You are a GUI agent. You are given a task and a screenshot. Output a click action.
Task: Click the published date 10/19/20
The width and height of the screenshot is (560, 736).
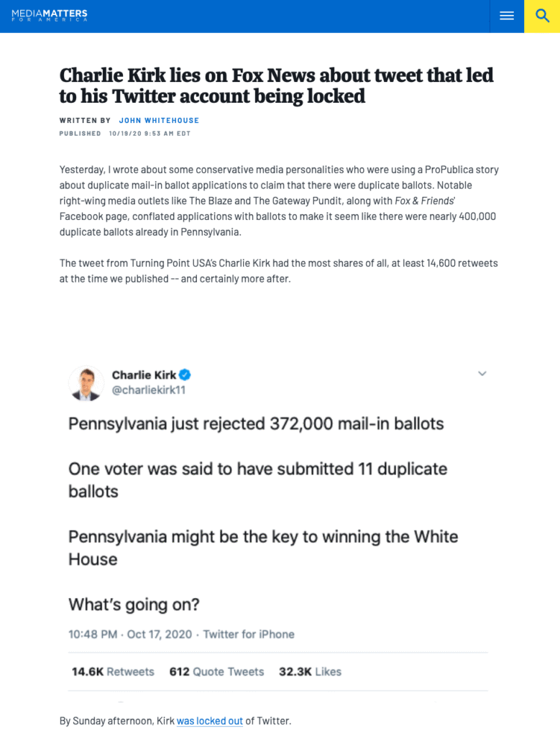point(150,134)
